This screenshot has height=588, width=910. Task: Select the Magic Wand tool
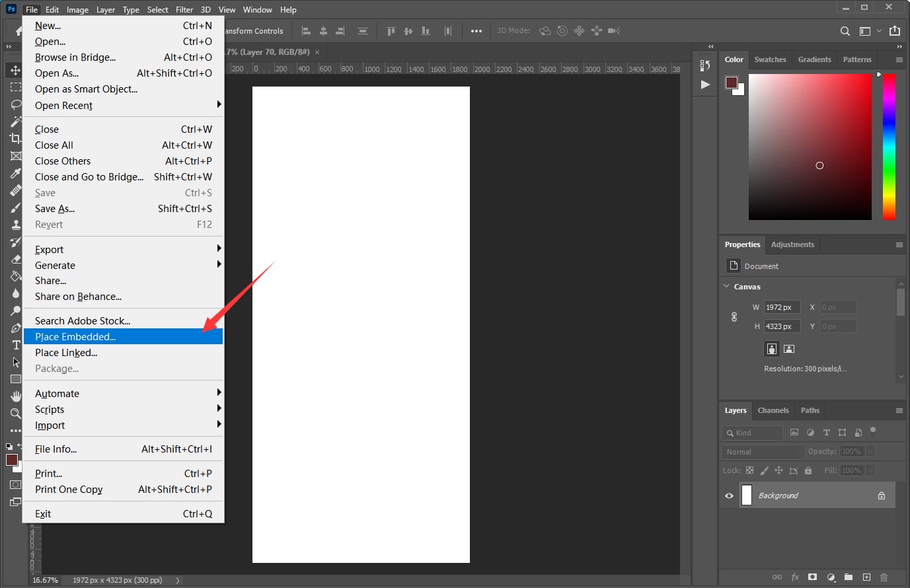point(15,122)
